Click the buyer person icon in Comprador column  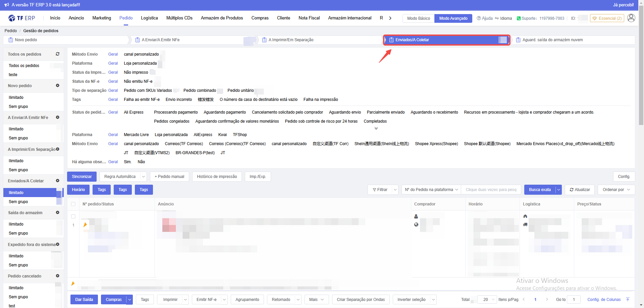(416, 217)
